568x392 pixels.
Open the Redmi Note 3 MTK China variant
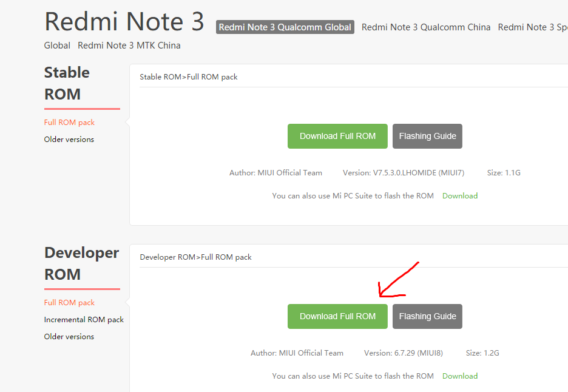pos(129,46)
